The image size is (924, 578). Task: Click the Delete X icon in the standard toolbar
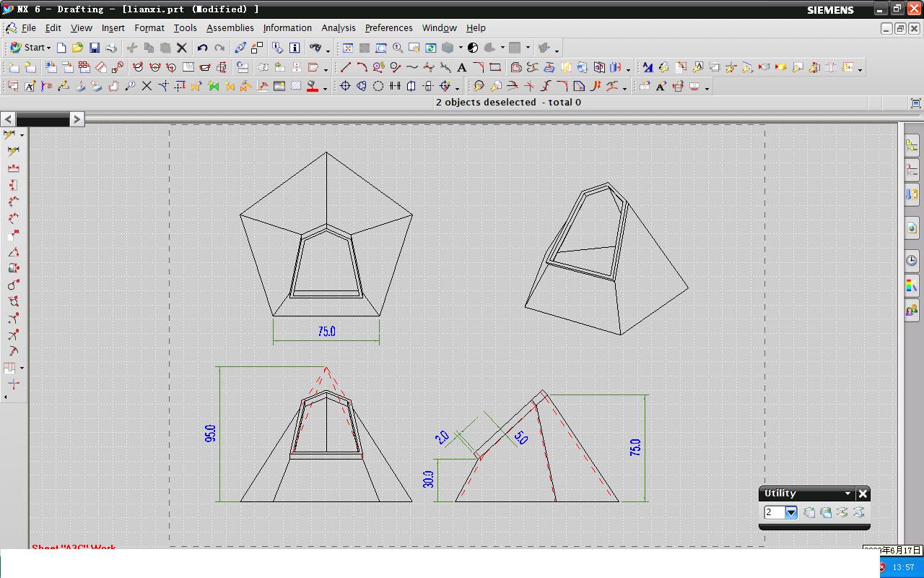(182, 48)
